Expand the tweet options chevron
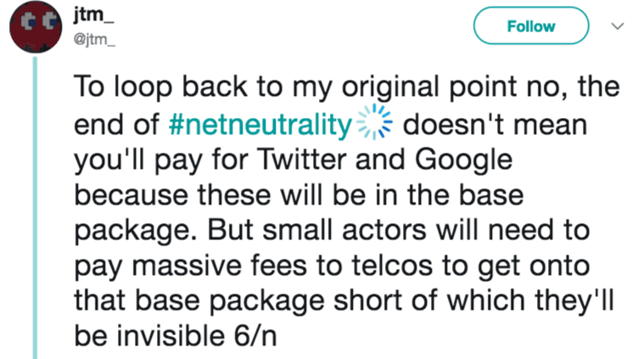644x359 pixels. (x=618, y=26)
